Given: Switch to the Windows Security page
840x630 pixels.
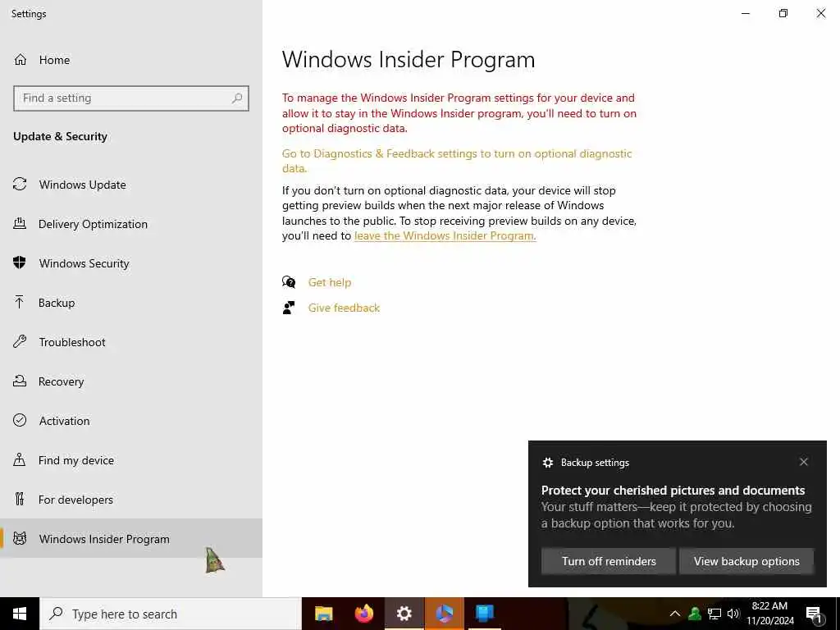Looking at the screenshot, I should point(131,263).
